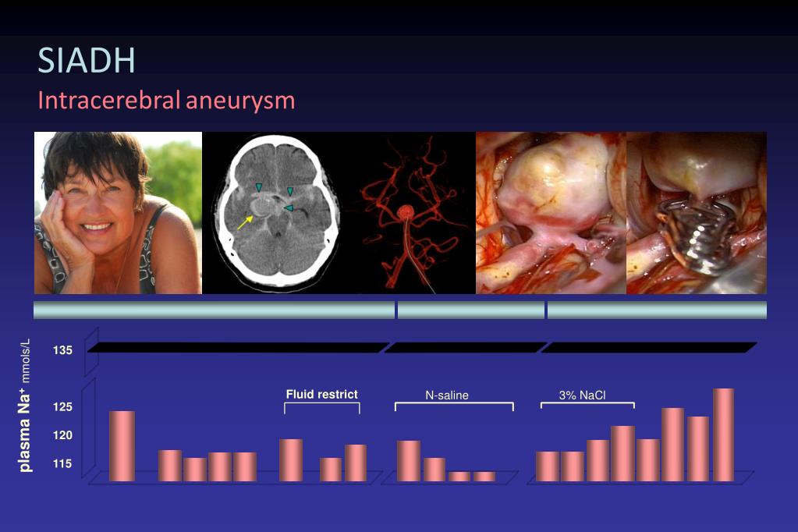The height and width of the screenshot is (532, 798).
Task: Click the 'N-saline' treatment label
Action: (x=447, y=395)
